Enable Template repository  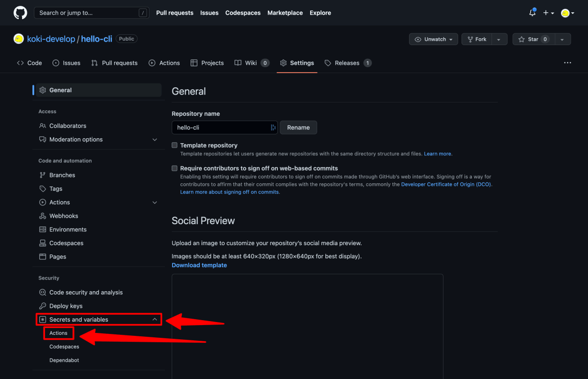174,145
